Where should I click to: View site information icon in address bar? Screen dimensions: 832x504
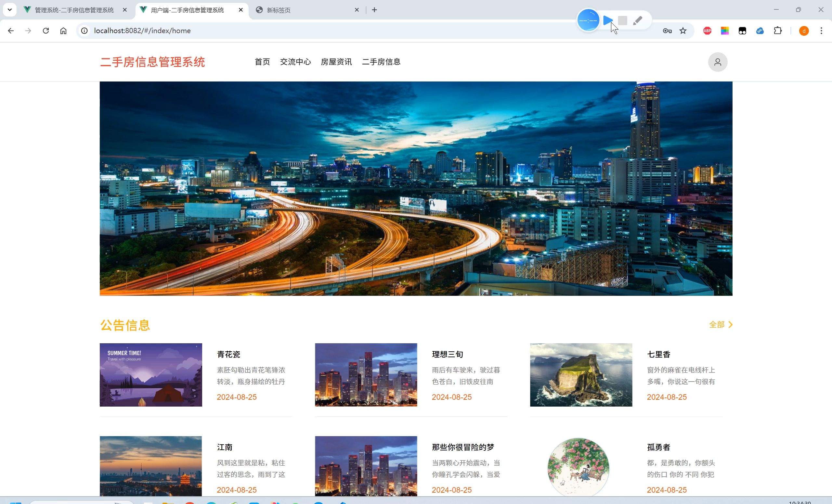[x=84, y=31]
